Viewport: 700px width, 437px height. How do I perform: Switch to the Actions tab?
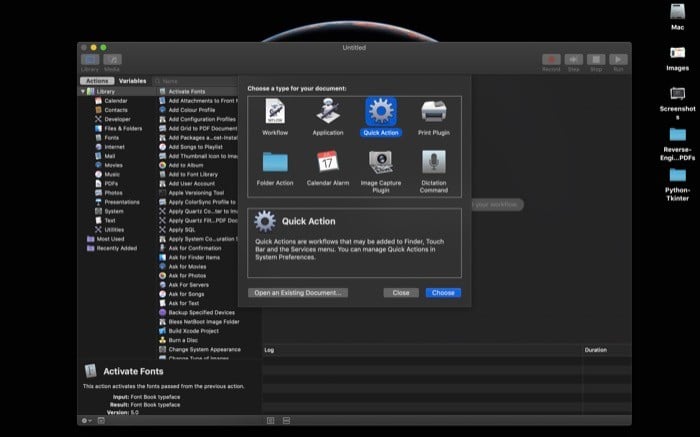coord(97,81)
